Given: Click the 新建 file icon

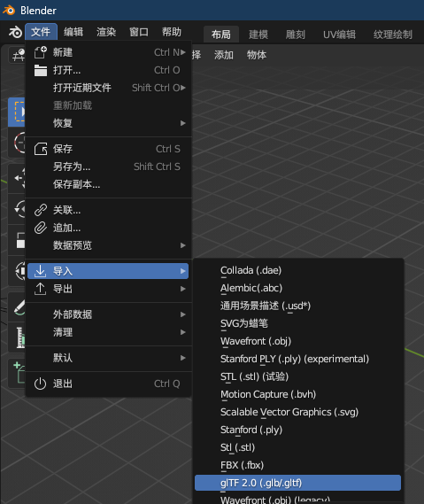Looking at the screenshot, I should click(x=41, y=52).
